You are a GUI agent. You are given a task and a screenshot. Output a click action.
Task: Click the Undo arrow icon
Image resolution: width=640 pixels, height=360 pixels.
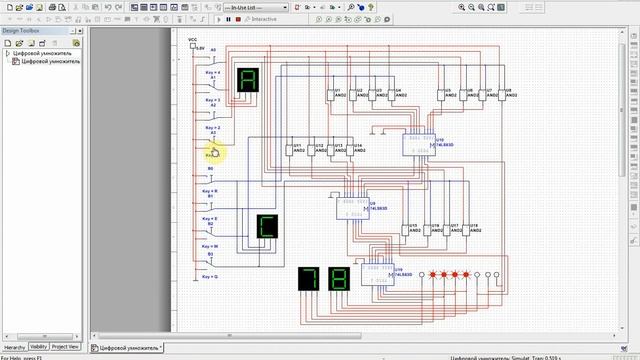pyautogui.click(x=108, y=7)
